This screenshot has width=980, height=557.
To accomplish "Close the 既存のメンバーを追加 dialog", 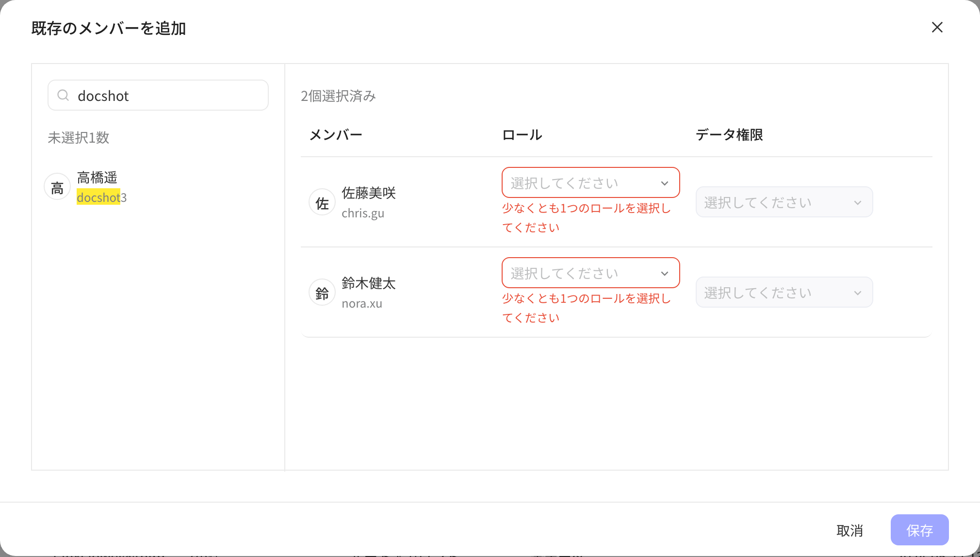I will pos(937,28).
